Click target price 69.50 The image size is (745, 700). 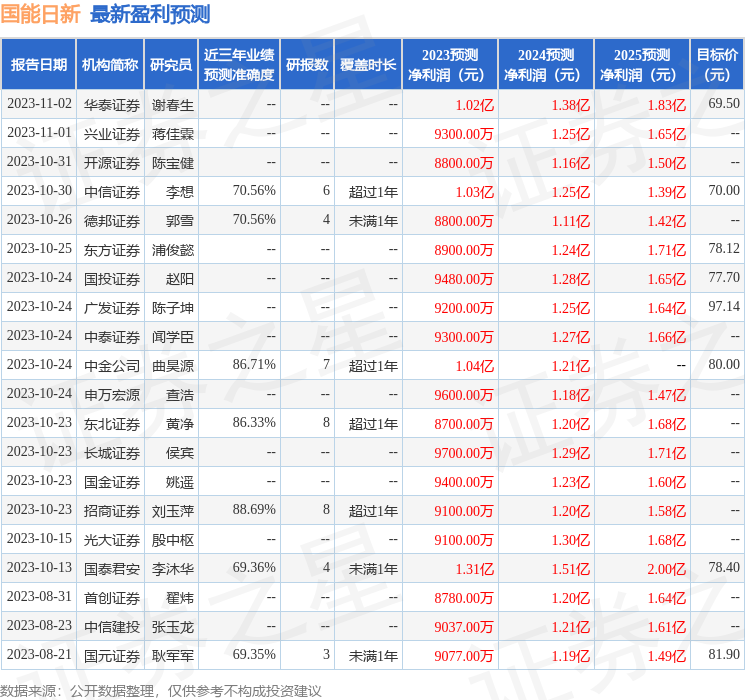pyautogui.click(x=724, y=104)
